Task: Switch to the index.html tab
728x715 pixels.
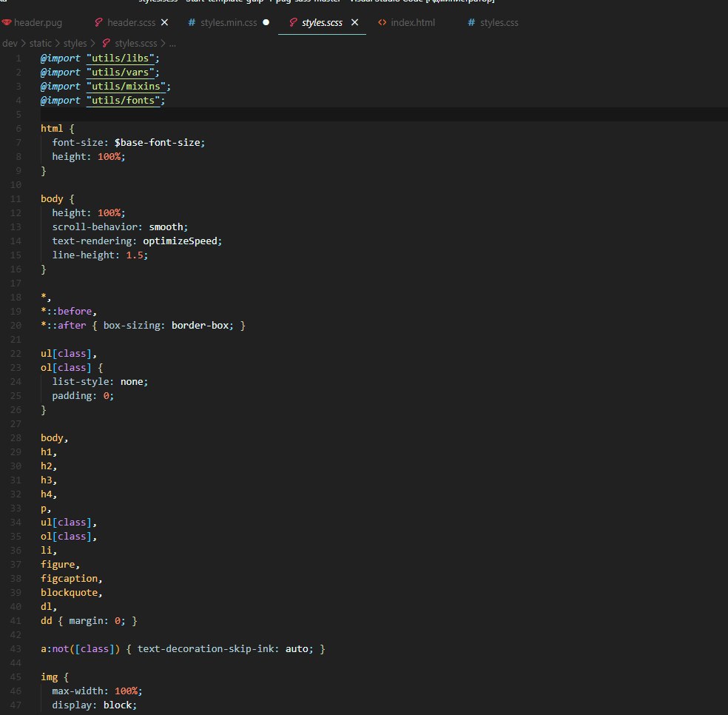Action: click(413, 23)
